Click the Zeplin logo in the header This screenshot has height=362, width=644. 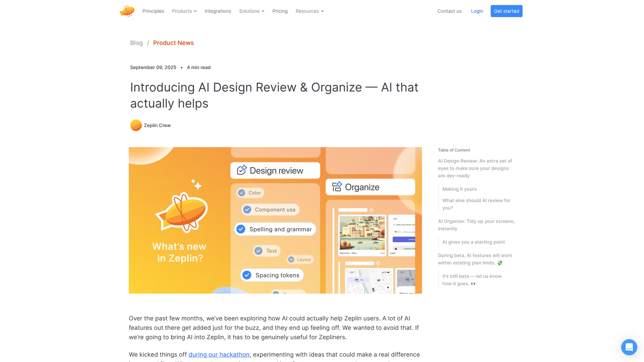click(x=127, y=11)
